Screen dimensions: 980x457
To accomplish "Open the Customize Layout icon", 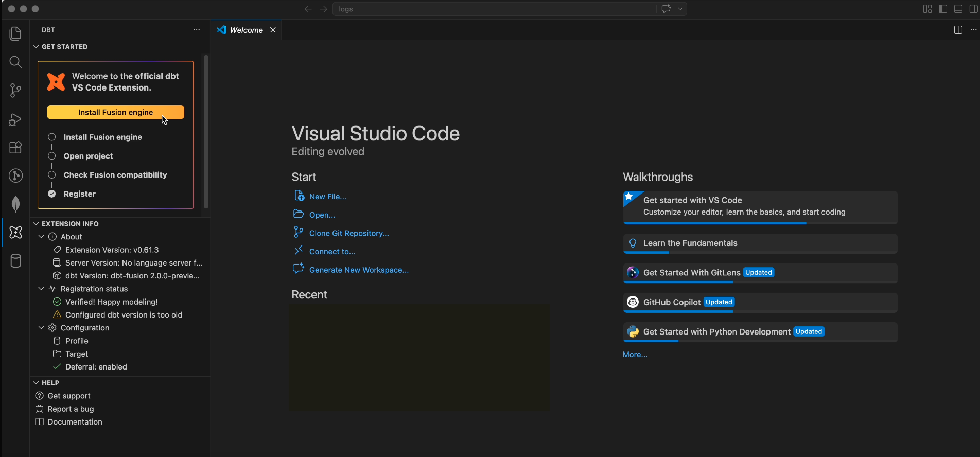I will [927, 9].
